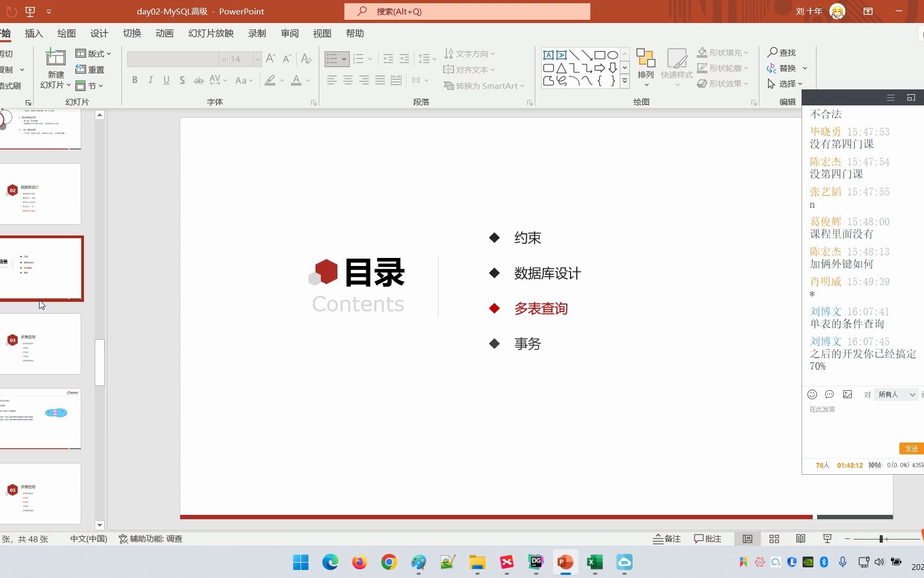Increase font size icon
This screenshot has width=924, height=578.
click(271, 58)
